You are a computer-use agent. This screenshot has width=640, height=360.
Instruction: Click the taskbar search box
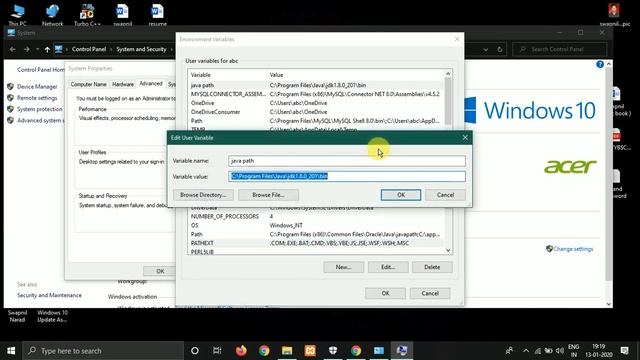tap(103, 351)
